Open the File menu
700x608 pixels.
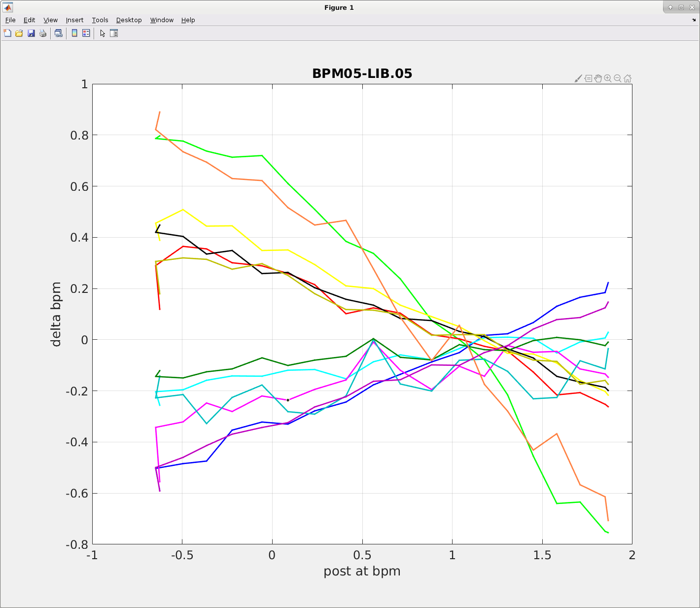tap(10, 20)
